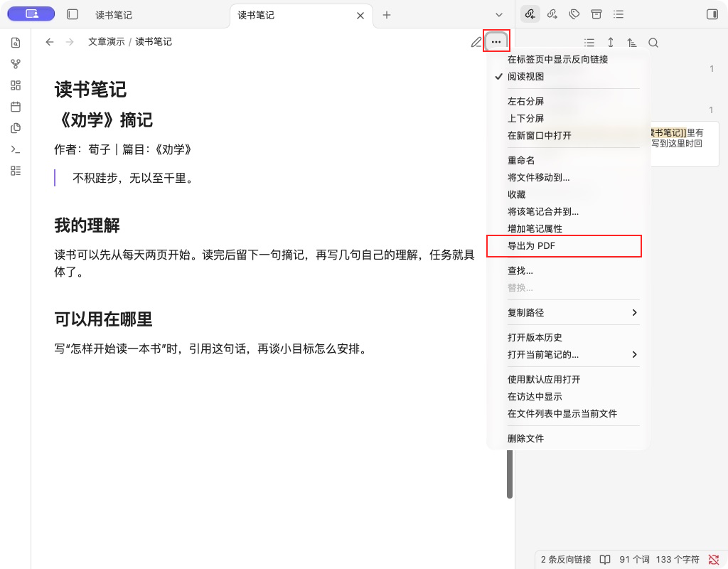Expand the 复制路径 submenu

564,313
